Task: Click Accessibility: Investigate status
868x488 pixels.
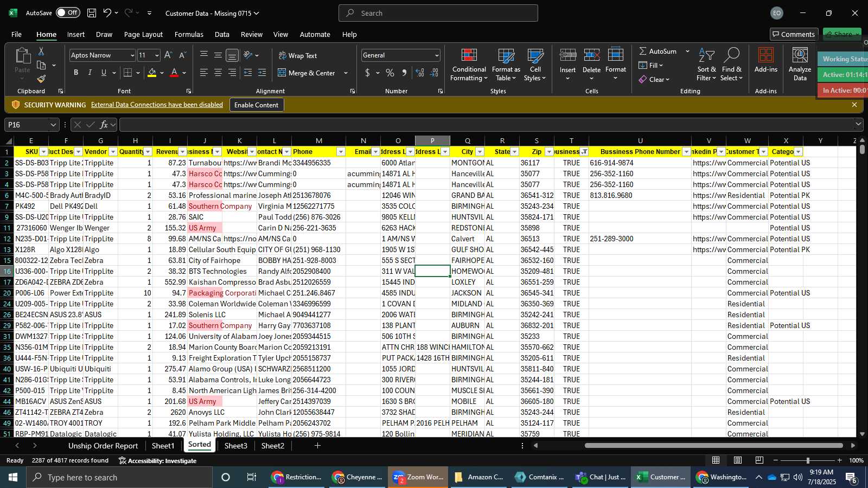Action: (x=157, y=460)
